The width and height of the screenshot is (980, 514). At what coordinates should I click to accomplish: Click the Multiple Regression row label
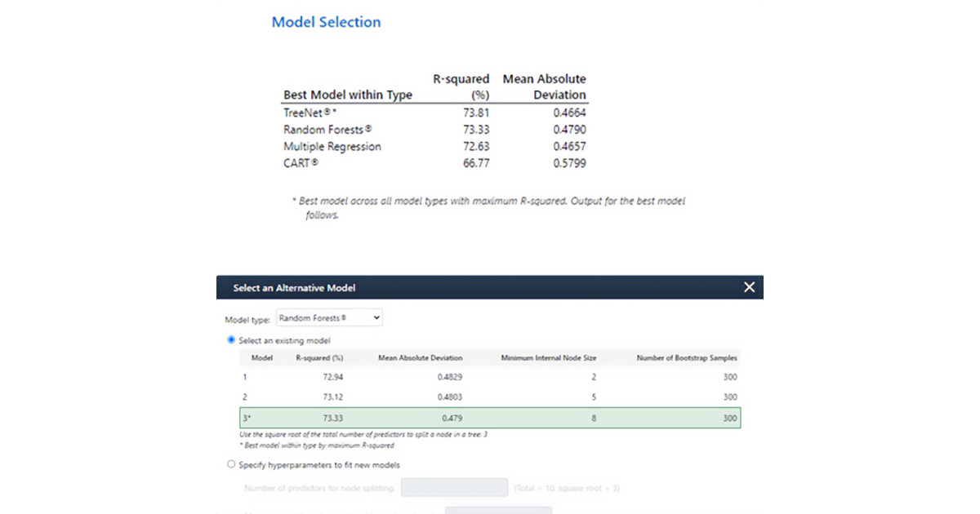click(332, 146)
